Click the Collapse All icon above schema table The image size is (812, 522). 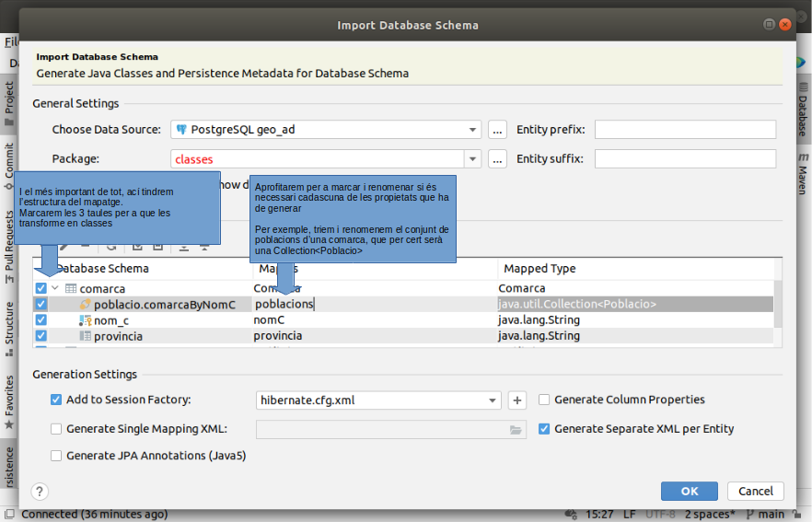click(204, 247)
